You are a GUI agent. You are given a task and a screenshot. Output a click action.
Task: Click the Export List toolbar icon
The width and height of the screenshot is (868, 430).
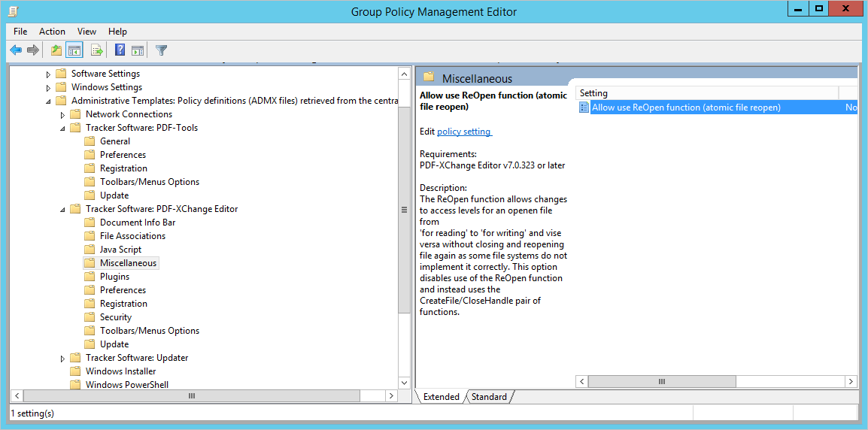click(98, 50)
